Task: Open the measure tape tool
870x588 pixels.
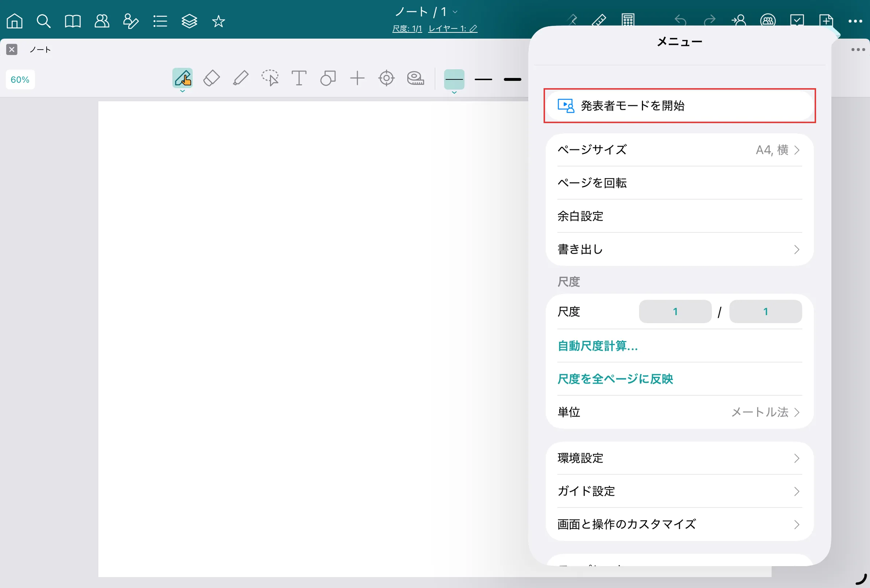Action: [416, 78]
